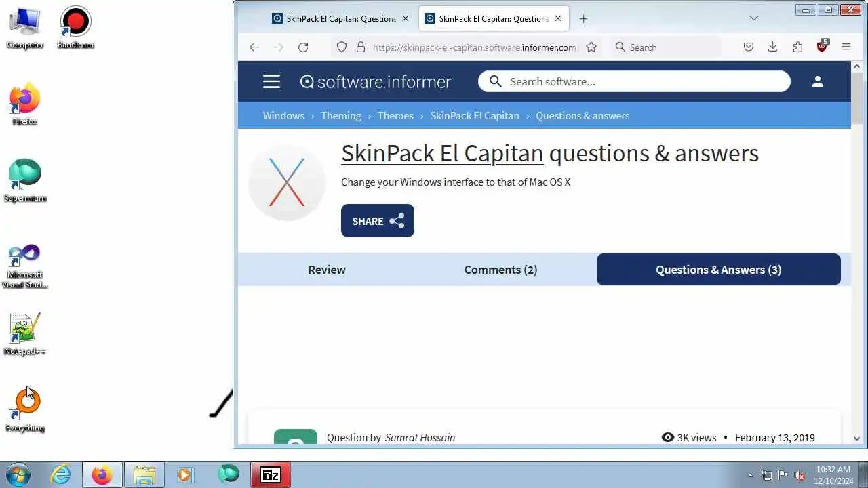Image resolution: width=868 pixels, height=488 pixels.
Task: Open the taskbar clock showing 10:32 AM
Action: (833, 474)
